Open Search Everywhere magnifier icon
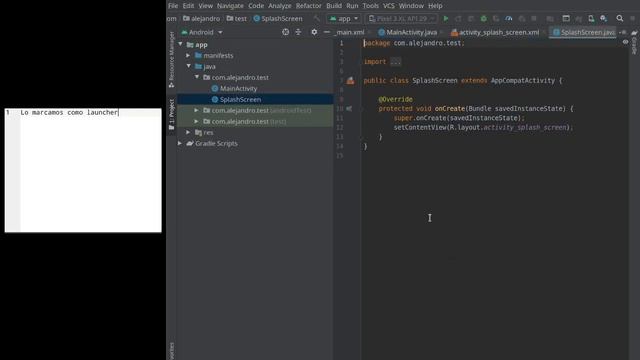Screen dimensions: 640x360 click(x=620, y=18)
